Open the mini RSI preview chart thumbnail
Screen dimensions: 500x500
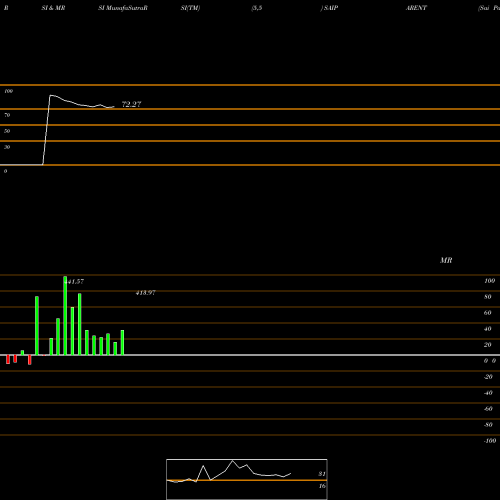[247, 479]
